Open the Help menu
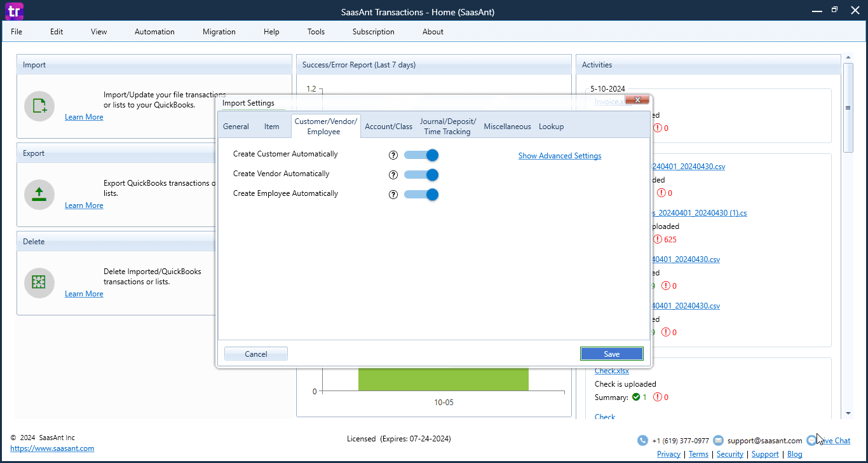Viewport: 868px width, 463px height. (x=271, y=32)
